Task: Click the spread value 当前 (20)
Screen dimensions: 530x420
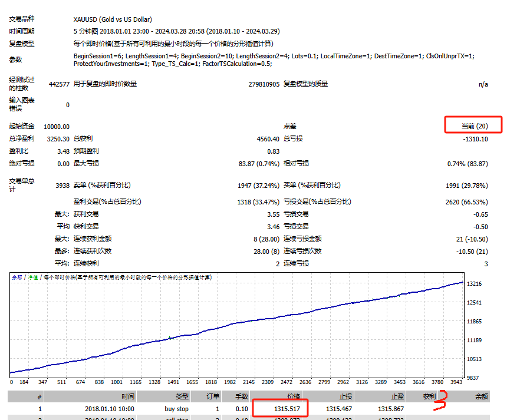Action: (x=475, y=126)
